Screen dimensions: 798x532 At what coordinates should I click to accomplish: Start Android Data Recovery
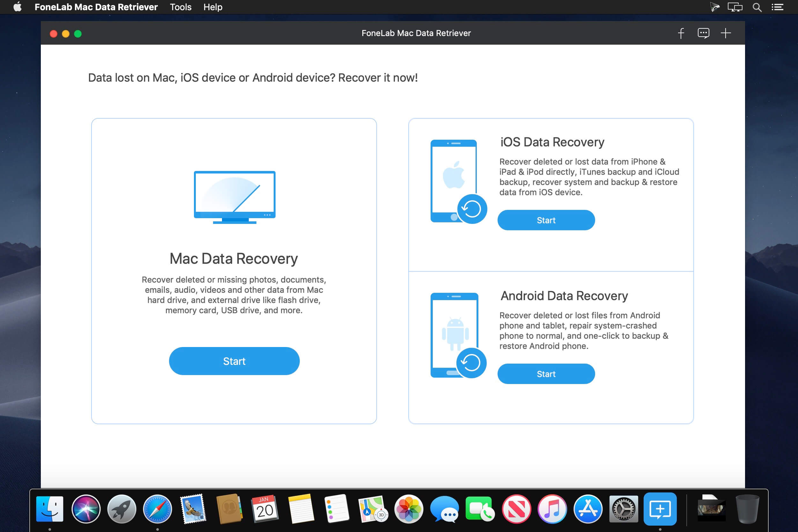click(x=546, y=374)
